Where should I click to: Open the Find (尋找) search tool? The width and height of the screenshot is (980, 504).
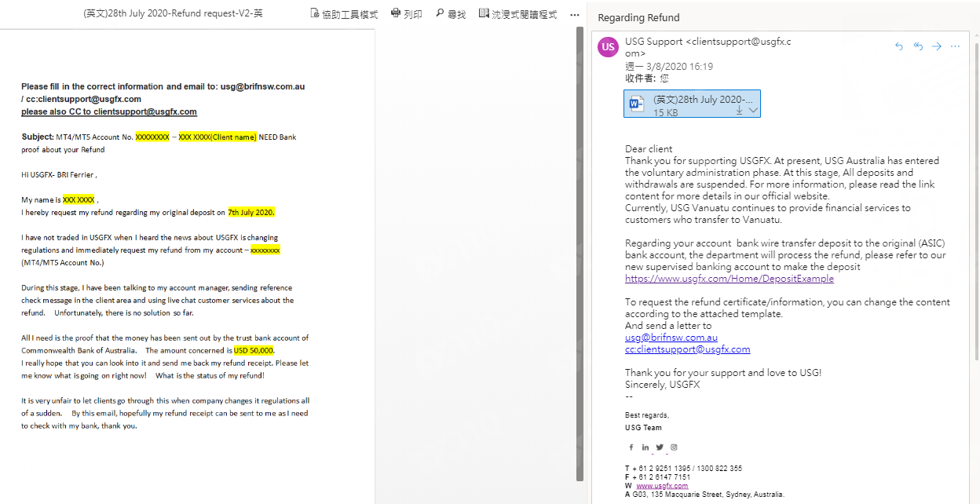pyautogui.click(x=450, y=14)
